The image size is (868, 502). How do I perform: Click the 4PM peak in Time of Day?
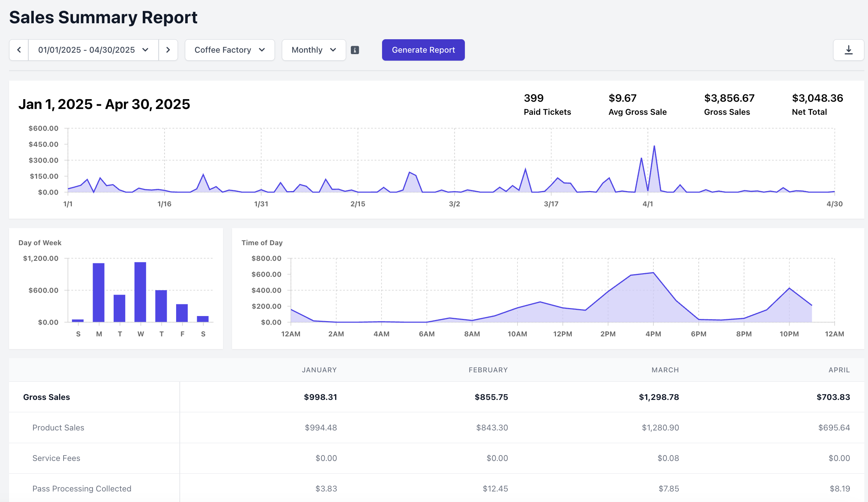point(653,273)
